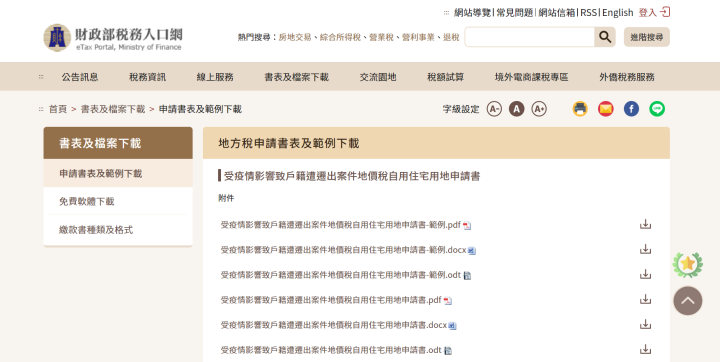The width and height of the screenshot is (720, 362).
Task: Click the star badge floating icon
Action: pos(687,264)
